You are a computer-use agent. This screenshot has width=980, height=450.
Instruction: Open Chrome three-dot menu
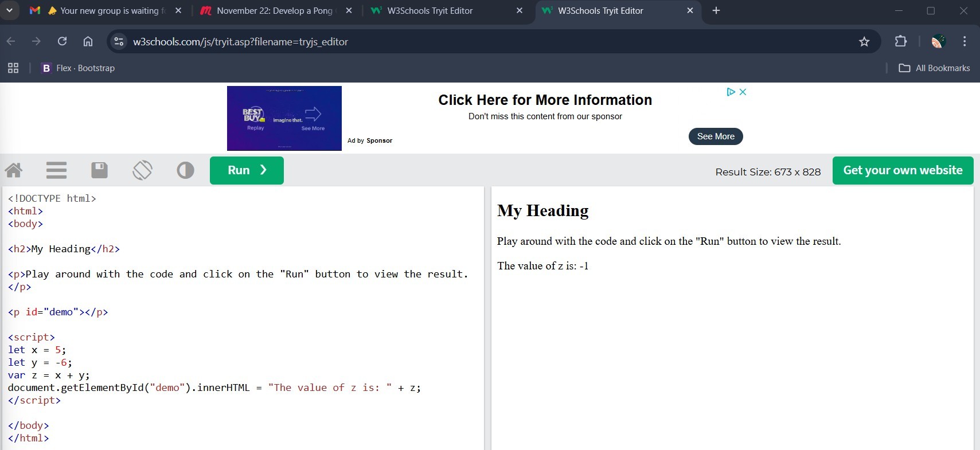(965, 41)
